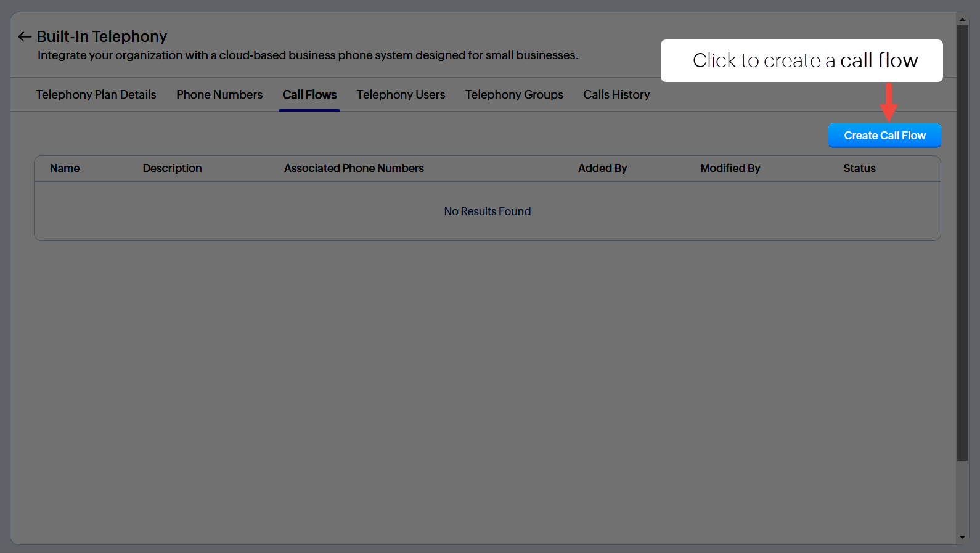This screenshot has width=980, height=553.
Task: Switch to the Phone Numbers tab
Action: click(219, 94)
